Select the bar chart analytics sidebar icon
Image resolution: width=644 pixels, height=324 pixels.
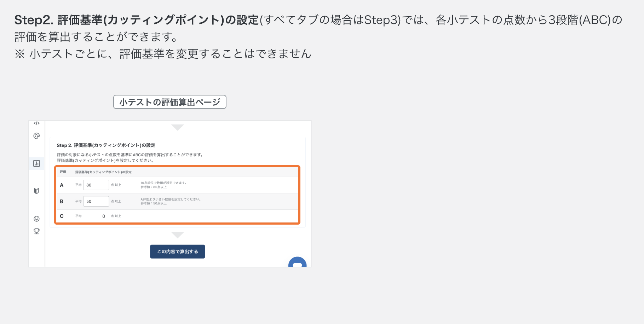[x=36, y=163]
